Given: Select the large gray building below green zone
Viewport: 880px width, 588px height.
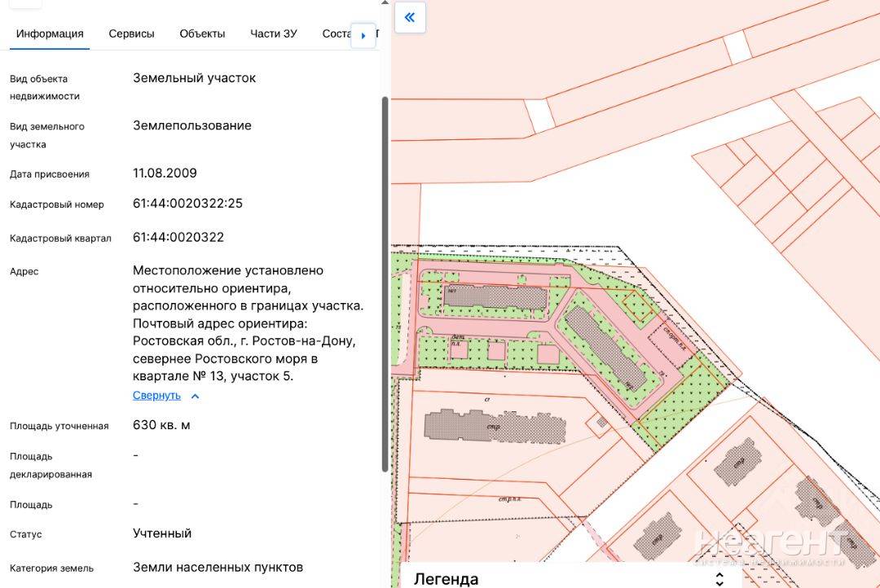Looking at the screenshot, I should tap(495, 427).
